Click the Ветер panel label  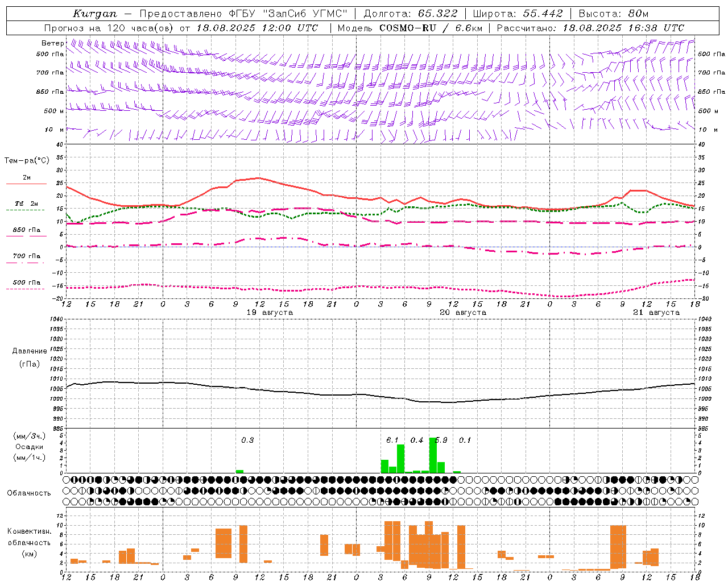click(x=52, y=43)
